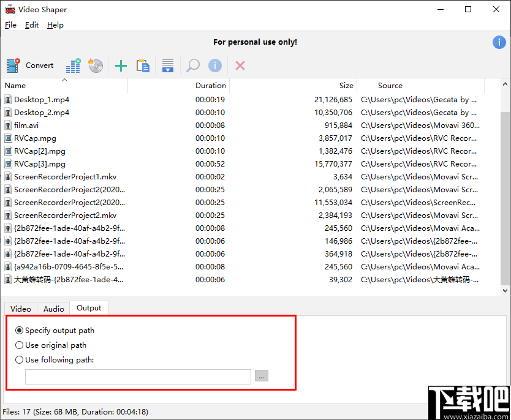511x420 pixels.
Task: Click the paste clipboard icon
Action: (143, 66)
